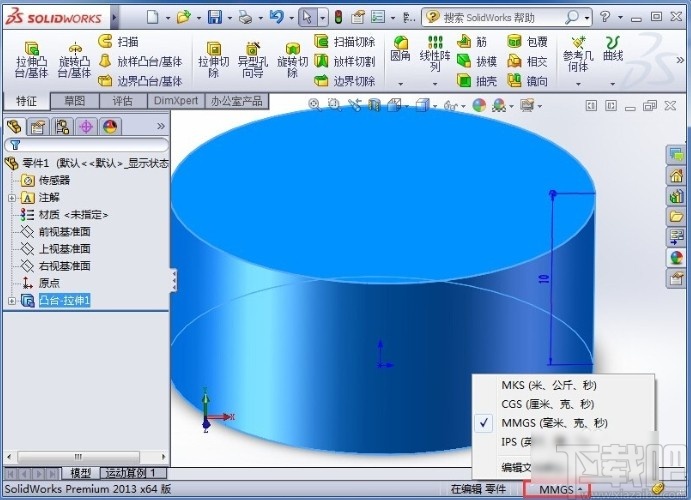Screen dimensions: 691x500
Task: Select the Wrap (包覆) feature
Action: coord(527,42)
